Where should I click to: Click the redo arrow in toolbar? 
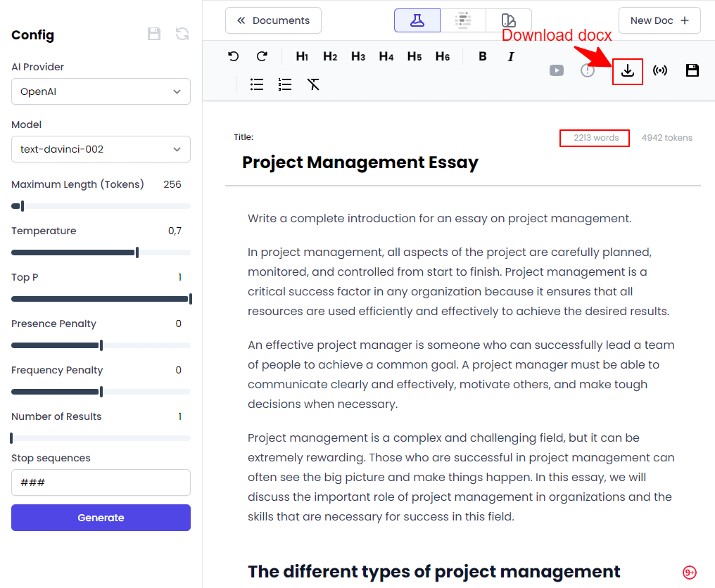pyautogui.click(x=262, y=56)
